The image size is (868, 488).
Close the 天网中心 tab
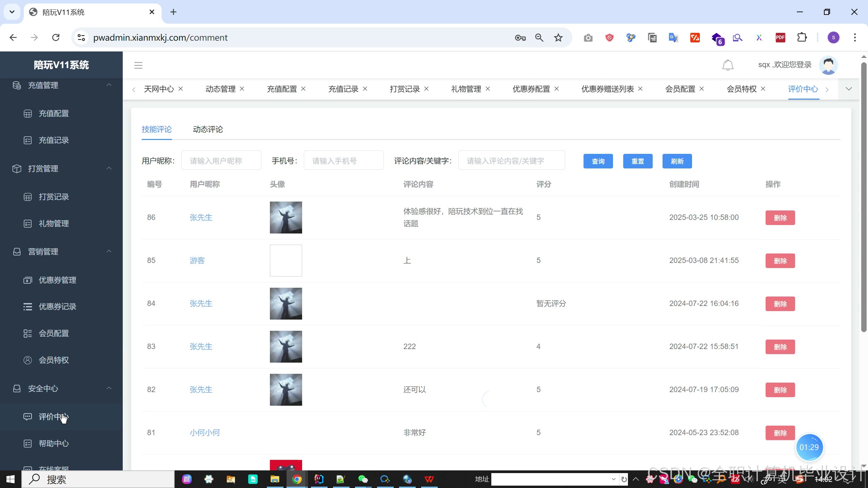[181, 89]
